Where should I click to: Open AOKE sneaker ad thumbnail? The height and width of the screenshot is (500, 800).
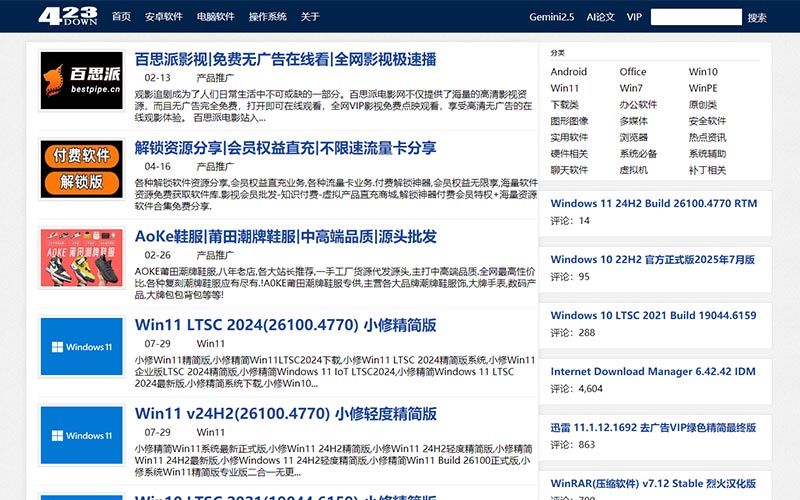[x=82, y=258]
